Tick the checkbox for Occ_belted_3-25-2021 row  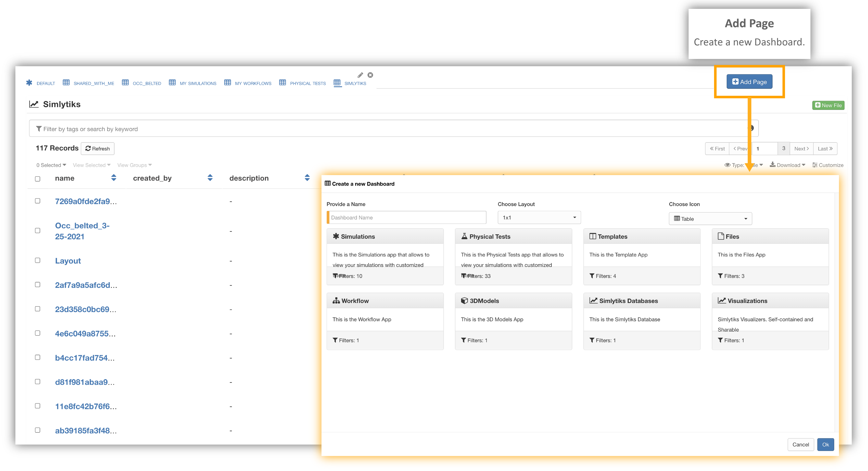pyautogui.click(x=38, y=231)
